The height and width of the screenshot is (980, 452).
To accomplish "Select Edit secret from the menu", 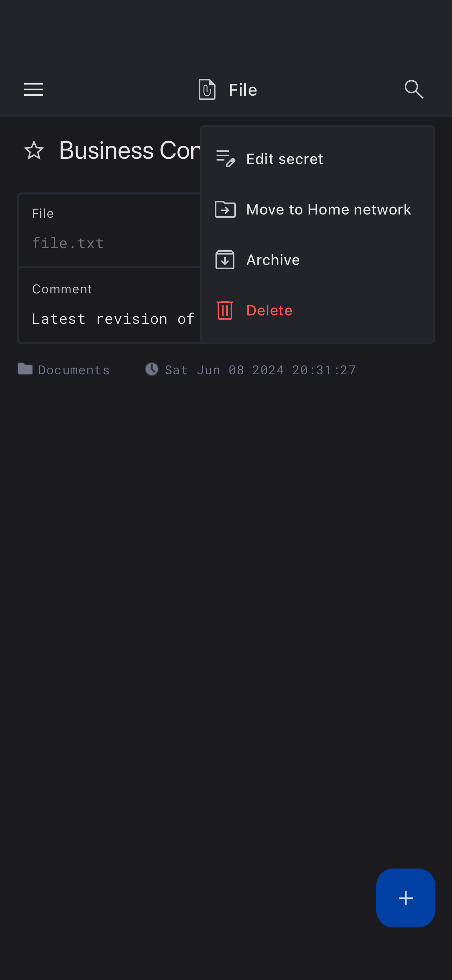I will pos(317,159).
